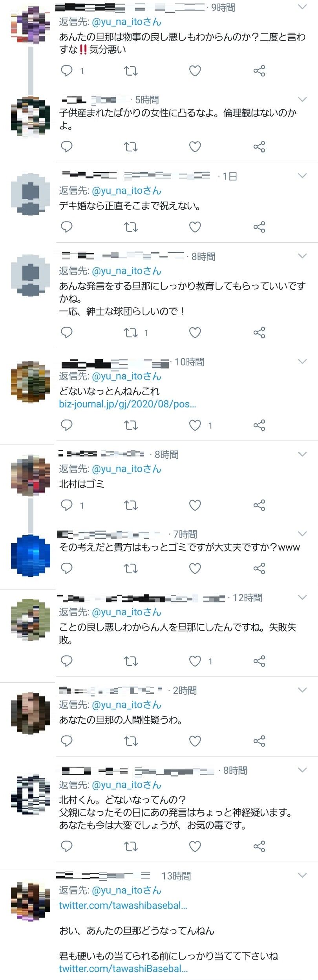Open the chevron menu on the 12時間 tweet
318x980 pixels.
pyautogui.click(x=302, y=597)
